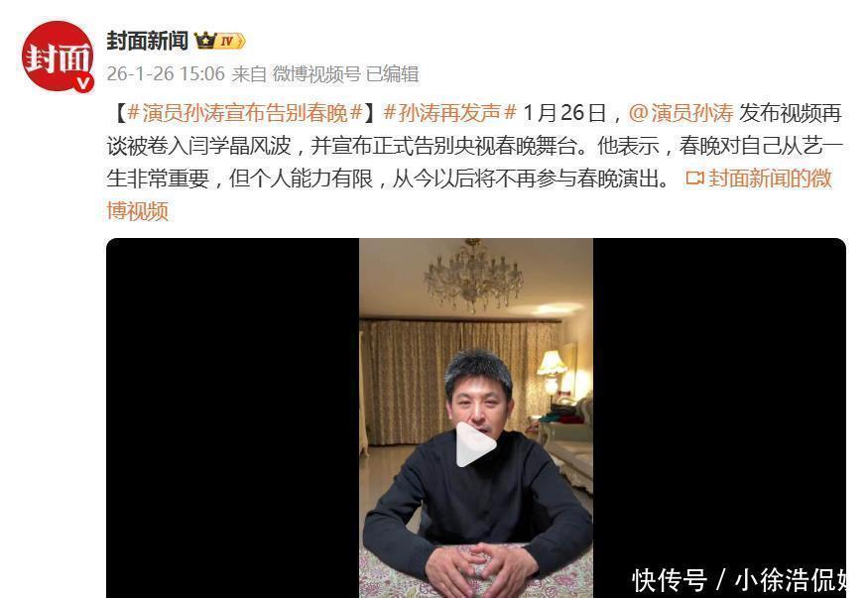Viewport: 868px width, 598px height.
Task: Click the video icon before 封面新闻的微博视频
Action: coord(694,179)
